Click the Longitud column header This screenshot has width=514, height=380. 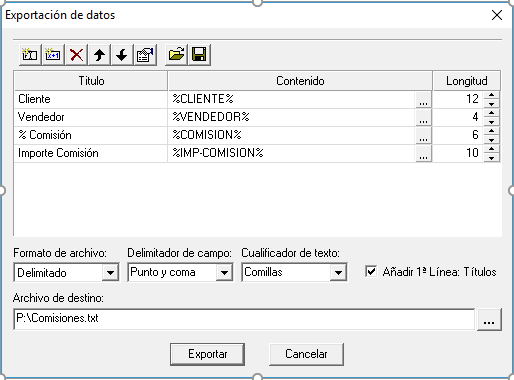tap(467, 81)
